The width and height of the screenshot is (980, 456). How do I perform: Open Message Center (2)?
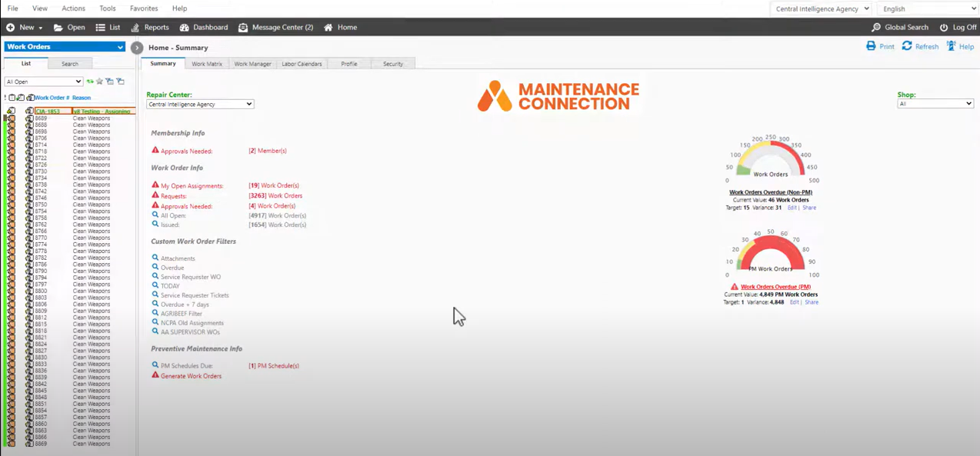pyautogui.click(x=275, y=28)
